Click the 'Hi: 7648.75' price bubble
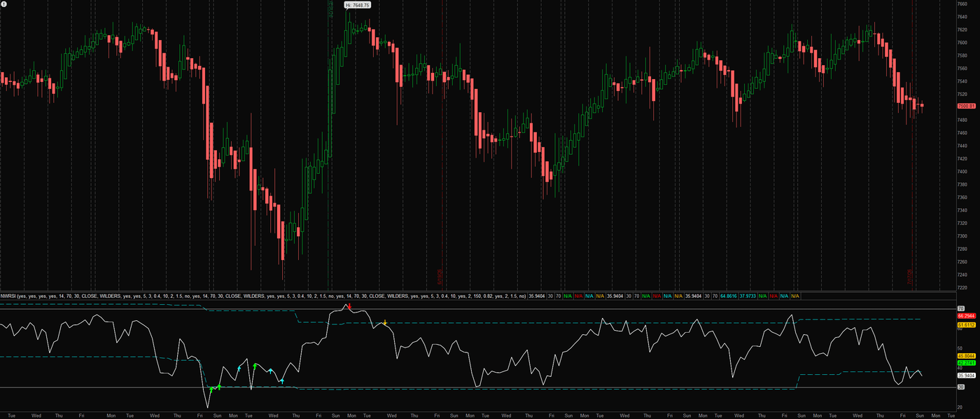Screen dimensions: 980x419 tap(358, 5)
